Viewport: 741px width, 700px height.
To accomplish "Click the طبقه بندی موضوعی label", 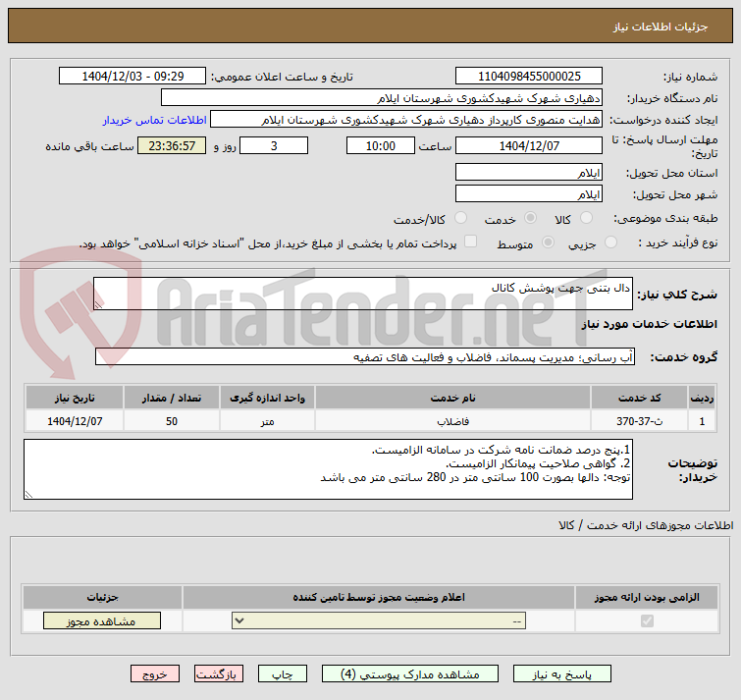I will [x=665, y=218].
